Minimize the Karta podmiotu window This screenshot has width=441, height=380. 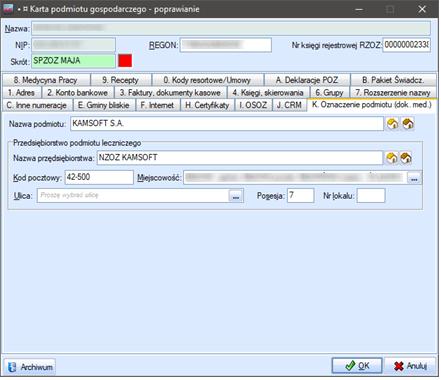click(359, 9)
